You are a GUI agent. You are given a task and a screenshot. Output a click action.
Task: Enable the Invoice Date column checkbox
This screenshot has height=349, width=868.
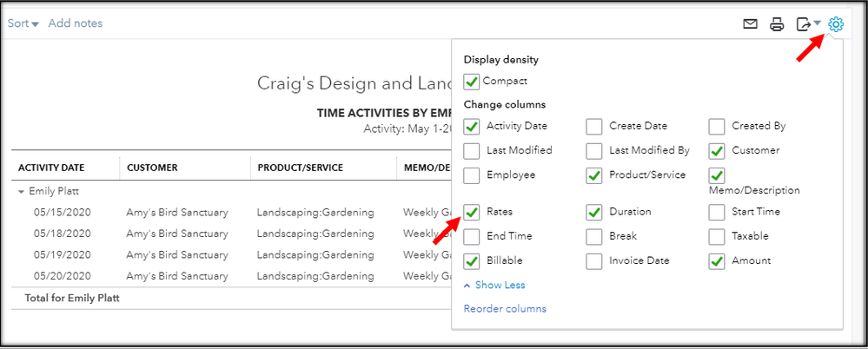point(594,260)
